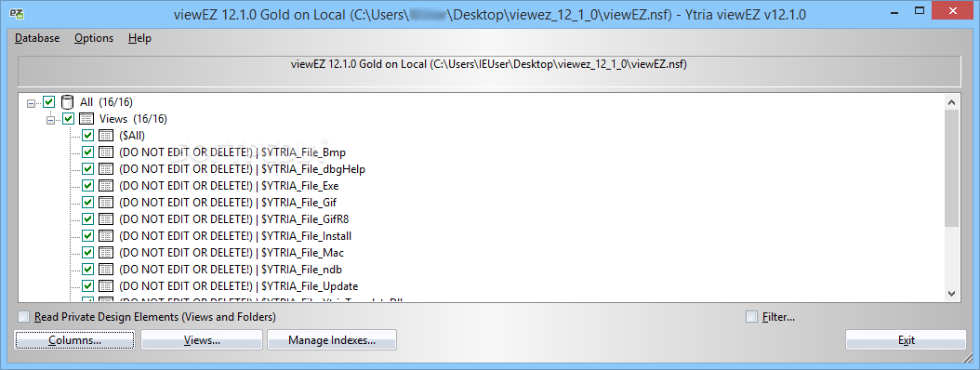
Task: Select the $YTRIA_File_Update row text
Action: [x=238, y=286]
